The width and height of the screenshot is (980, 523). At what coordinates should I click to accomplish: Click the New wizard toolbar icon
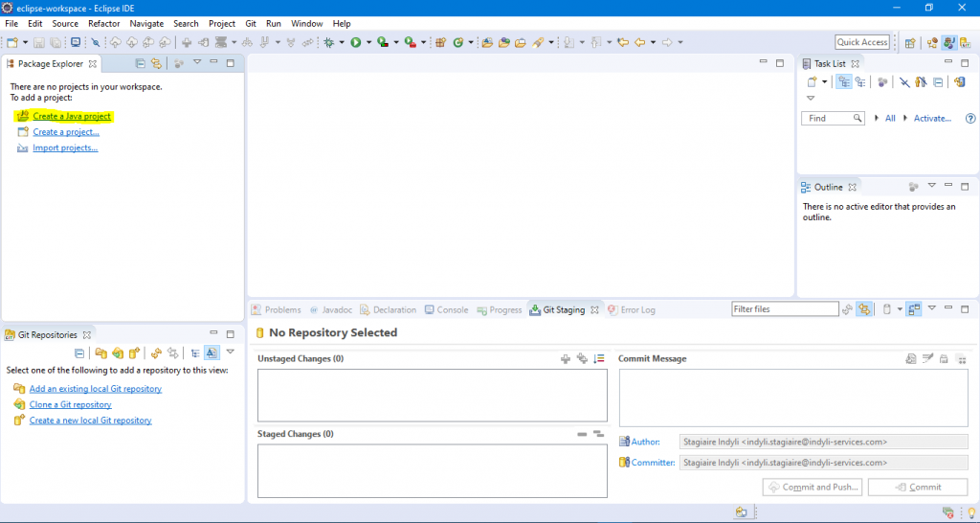coord(12,42)
